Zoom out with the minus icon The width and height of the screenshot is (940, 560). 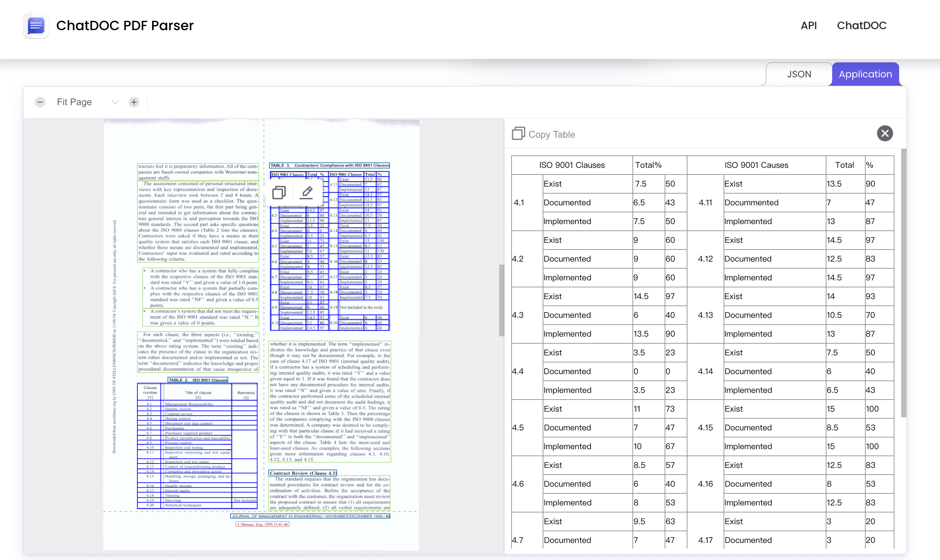[x=41, y=102]
